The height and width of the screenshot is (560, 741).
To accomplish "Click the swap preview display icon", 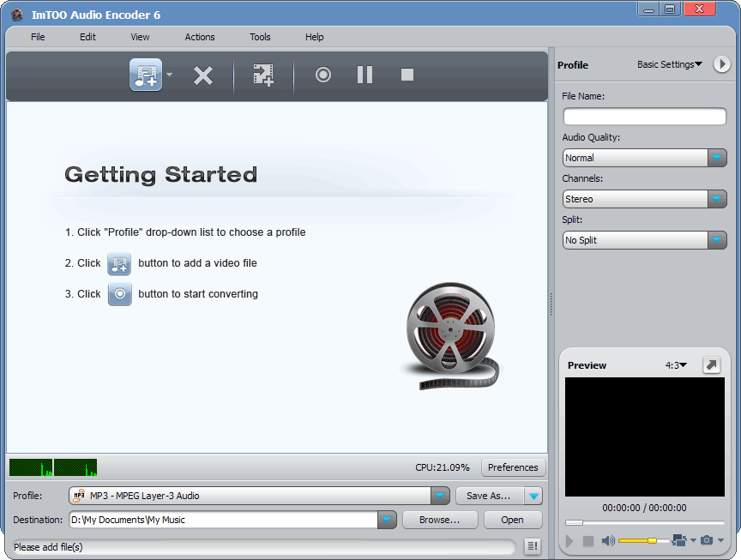I will [680, 541].
